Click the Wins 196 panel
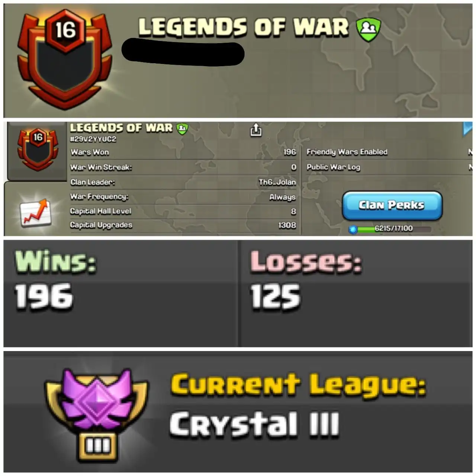Image resolution: width=476 pixels, height=476 pixels. coord(120,293)
